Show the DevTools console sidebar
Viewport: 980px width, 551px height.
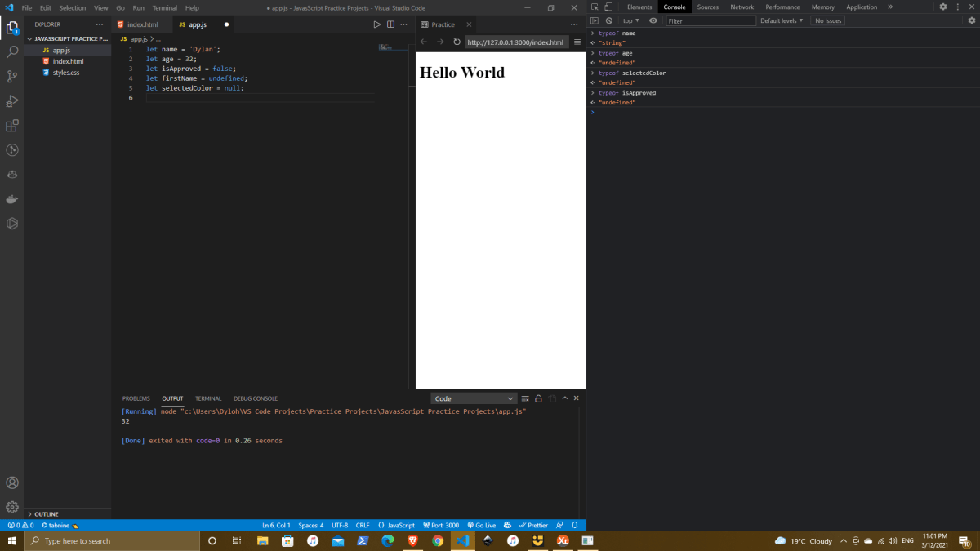click(595, 20)
